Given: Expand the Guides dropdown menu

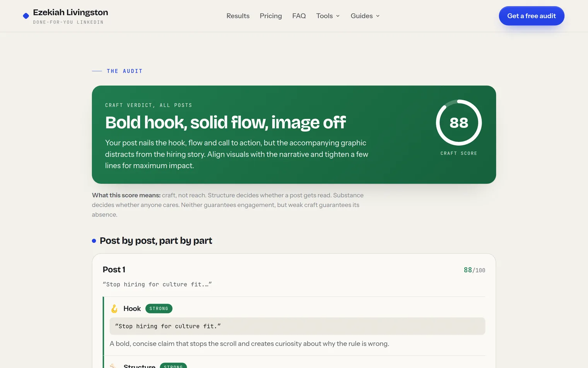Looking at the screenshot, I should tap(365, 16).
